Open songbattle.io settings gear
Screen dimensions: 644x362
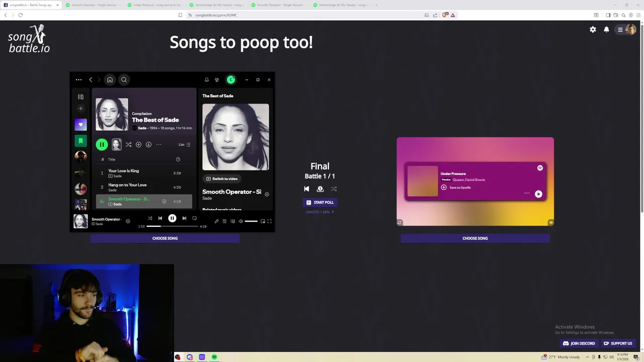coord(593,30)
